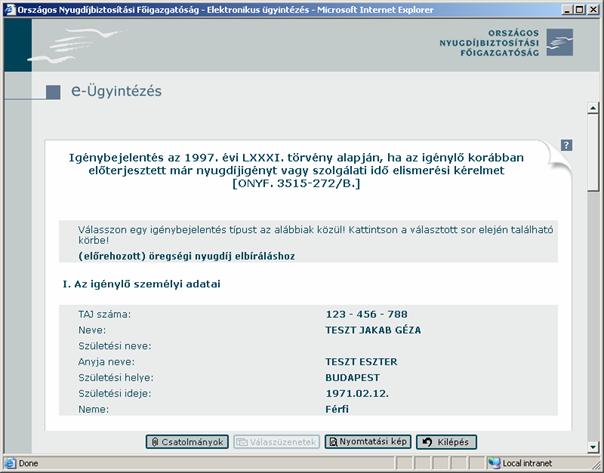Click the Kilépés exit button
Image resolution: width=604 pixels, height=473 pixels.
[x=446, y=442]
